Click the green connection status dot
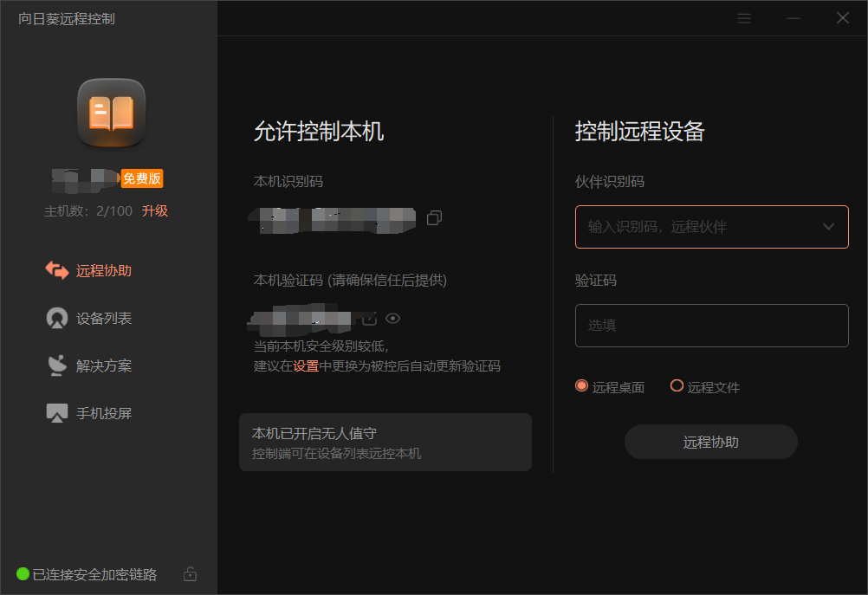 23,574
